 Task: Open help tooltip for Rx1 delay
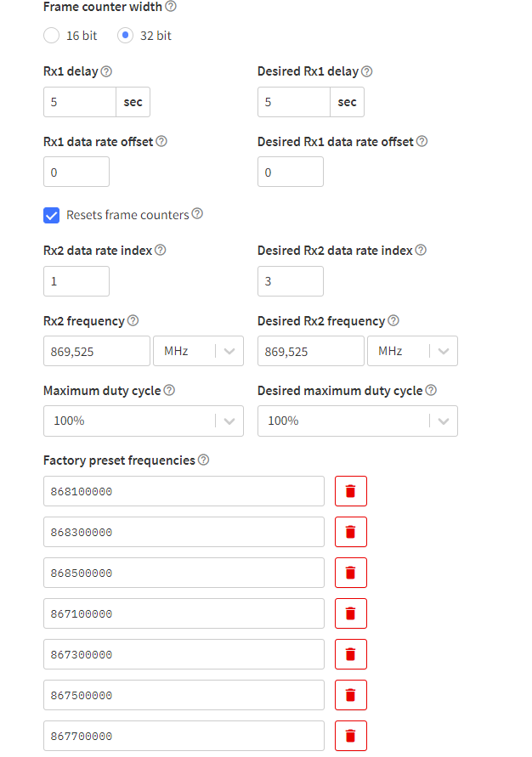coord(107,71)
